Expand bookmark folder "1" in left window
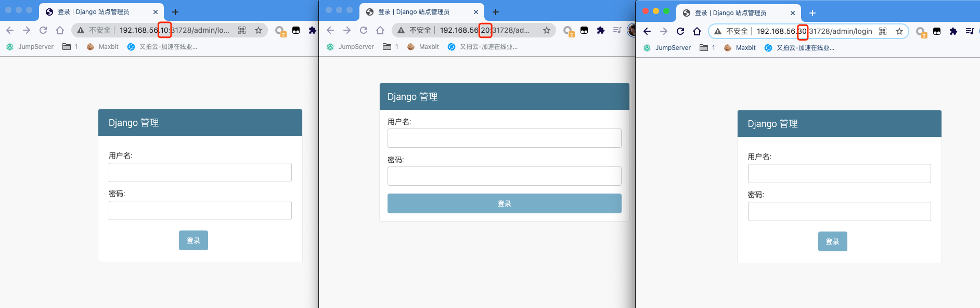The image size is (980, 308). [x=70, y=47]
